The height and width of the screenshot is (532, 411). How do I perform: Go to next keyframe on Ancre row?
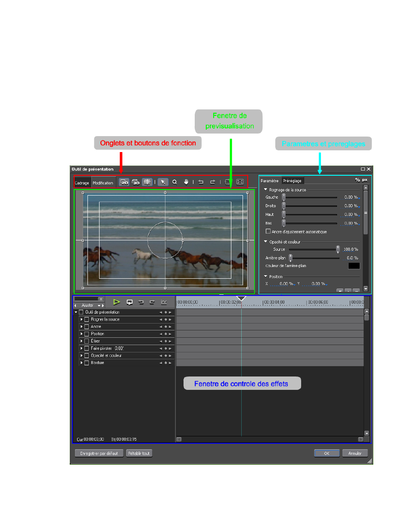[x=170, y=327]
